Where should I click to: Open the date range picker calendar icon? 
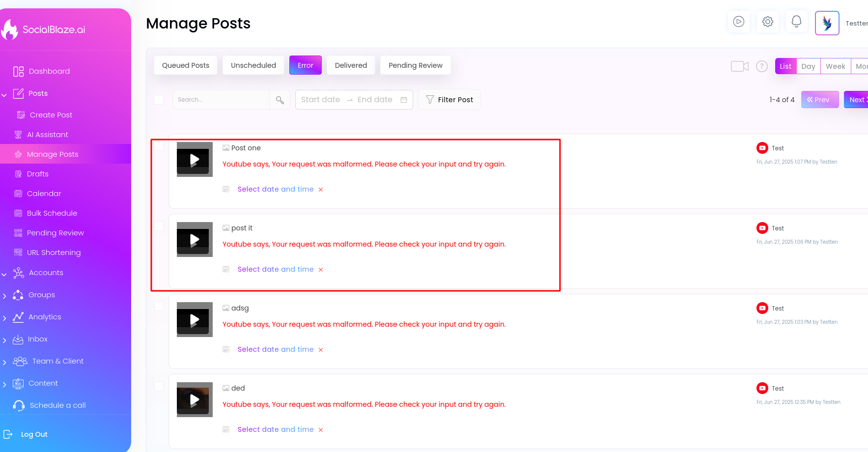point(404,100)
